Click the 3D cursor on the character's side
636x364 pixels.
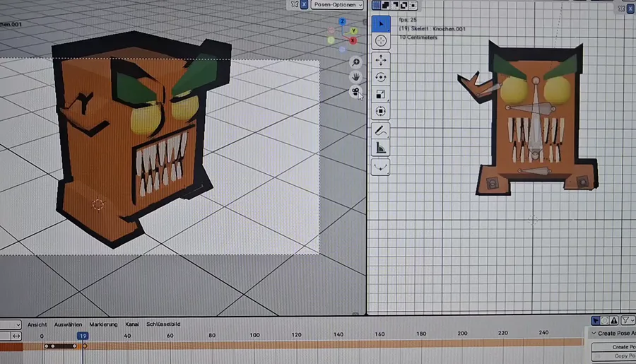(98, 204)
